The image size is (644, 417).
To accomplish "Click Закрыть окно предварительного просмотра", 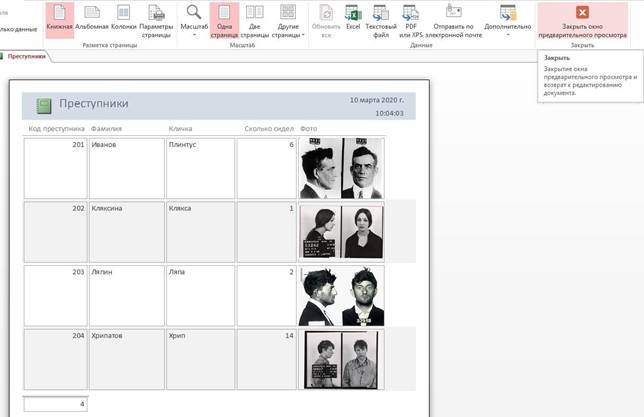I will (x=582, y=21).
